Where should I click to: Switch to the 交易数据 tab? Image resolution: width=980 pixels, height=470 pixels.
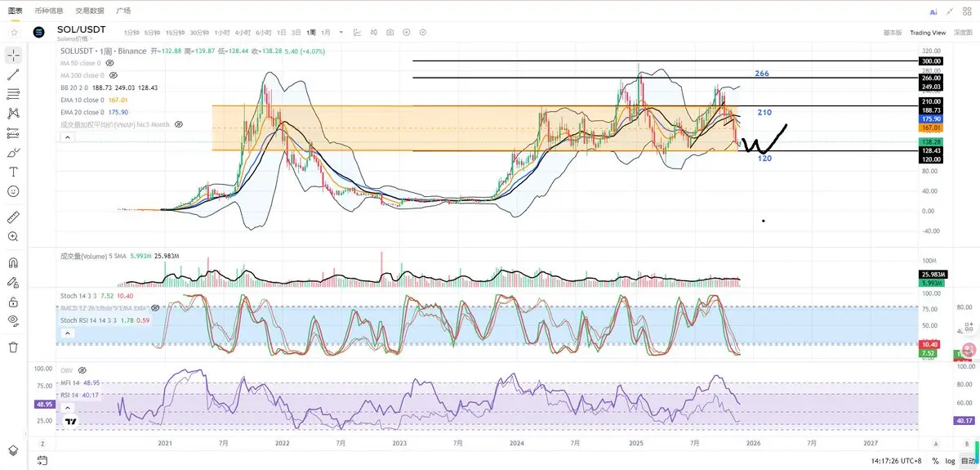click(90, 11)
